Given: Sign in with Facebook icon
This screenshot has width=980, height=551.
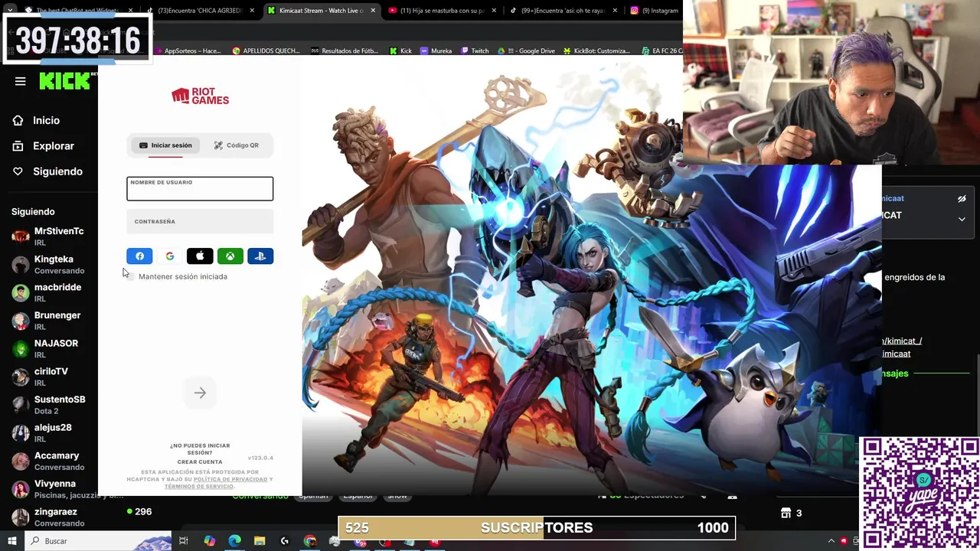Looking at the screenshot, I should coord(139,256).
